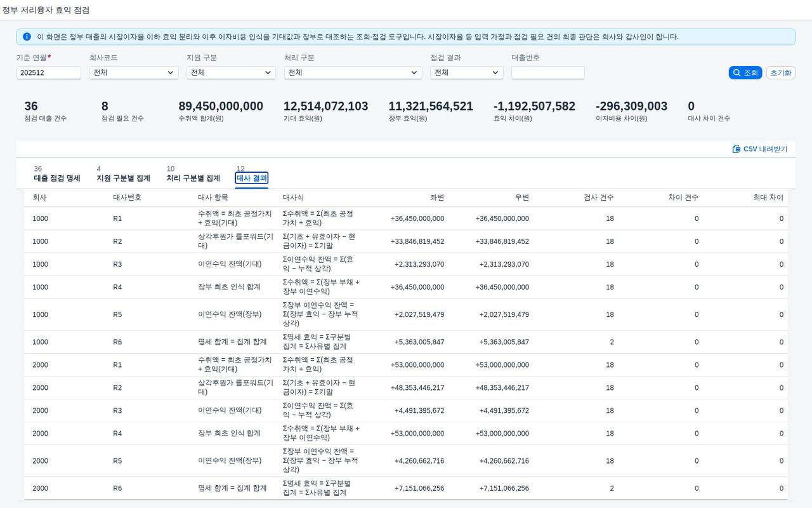Click the 우변 value +7,151,066,256
The width and height of the screenshot is (812, 508).
(504, 488)
